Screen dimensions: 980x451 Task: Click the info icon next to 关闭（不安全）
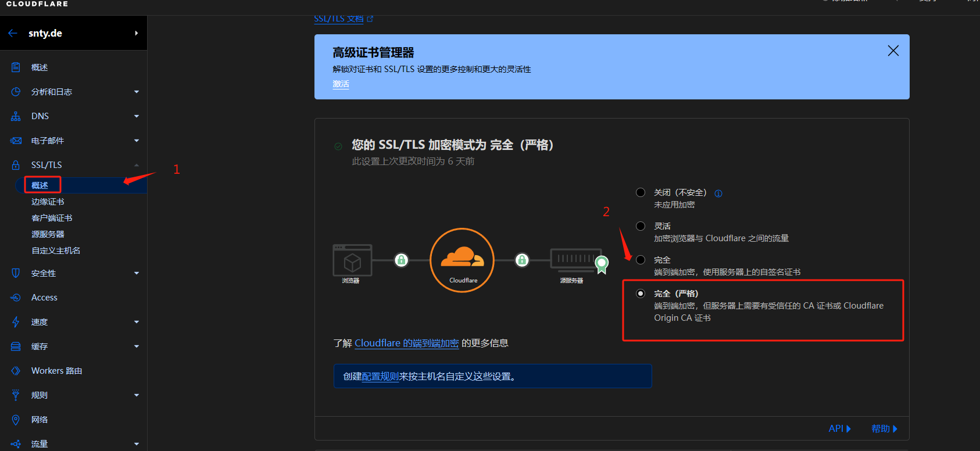point(718,194)
